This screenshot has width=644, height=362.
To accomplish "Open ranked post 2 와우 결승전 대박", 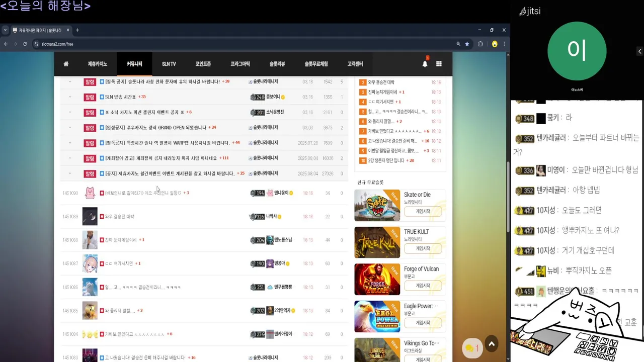I will [x=381, y=82].
